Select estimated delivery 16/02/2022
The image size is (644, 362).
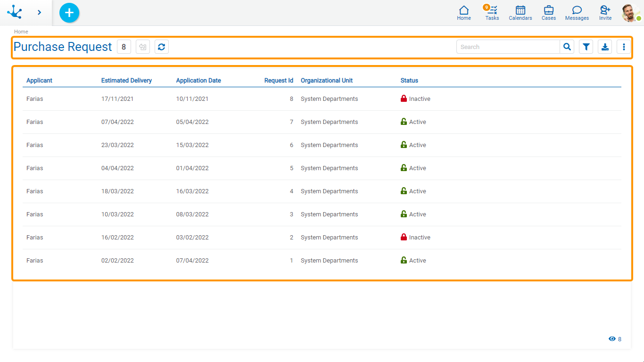[x=117, y=238]
